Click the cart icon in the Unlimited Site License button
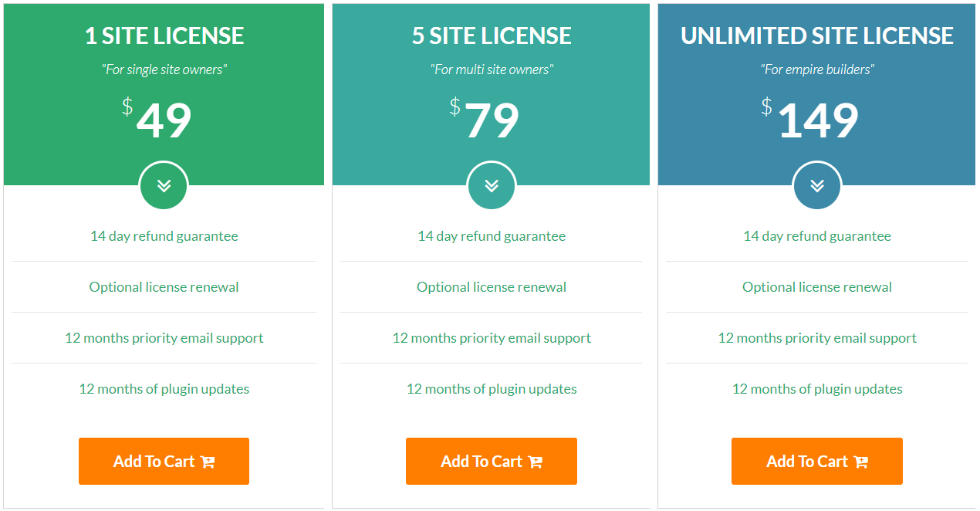 tap(861, 462)
